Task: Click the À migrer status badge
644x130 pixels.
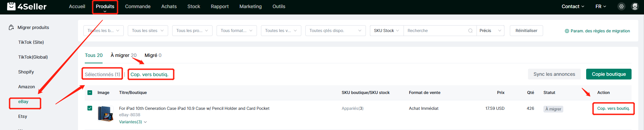Action: [553, 109]
